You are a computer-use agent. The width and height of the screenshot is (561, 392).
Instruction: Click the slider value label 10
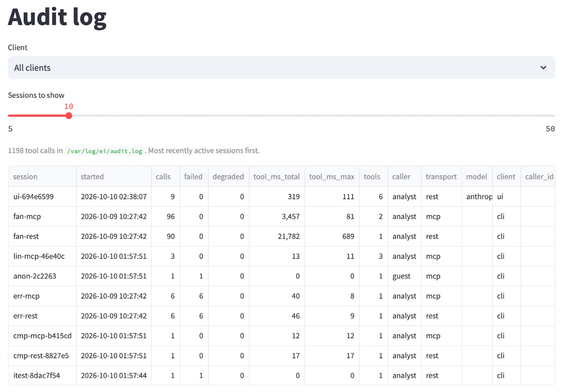[x=69, y=106]
